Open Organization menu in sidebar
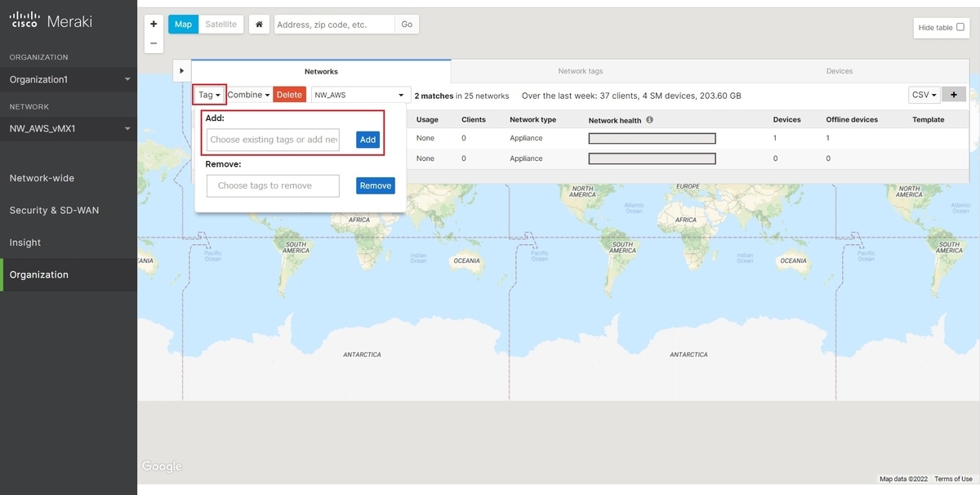980x495 pixels. pyautogui.click(x=69, y=274)
